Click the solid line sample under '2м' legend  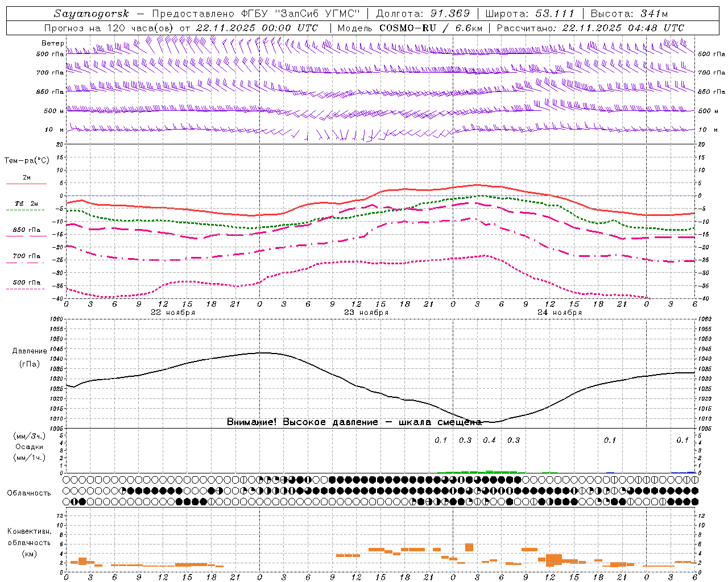click(x=26, y=184)
